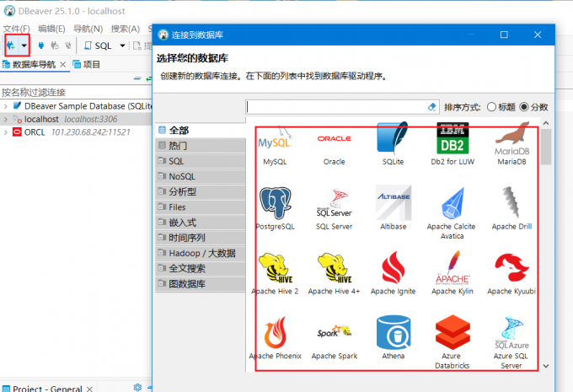Select the Files category

click(201, 207)
